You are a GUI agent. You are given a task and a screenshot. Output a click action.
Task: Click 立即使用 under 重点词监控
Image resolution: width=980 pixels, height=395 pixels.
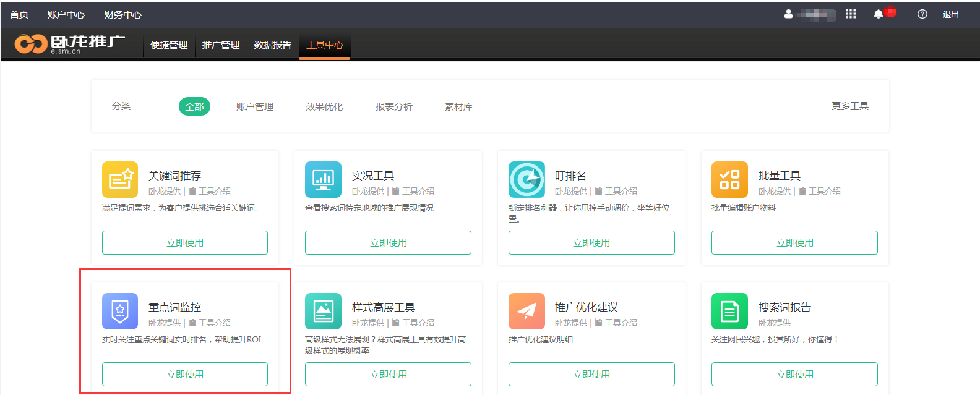click(185, 374)
